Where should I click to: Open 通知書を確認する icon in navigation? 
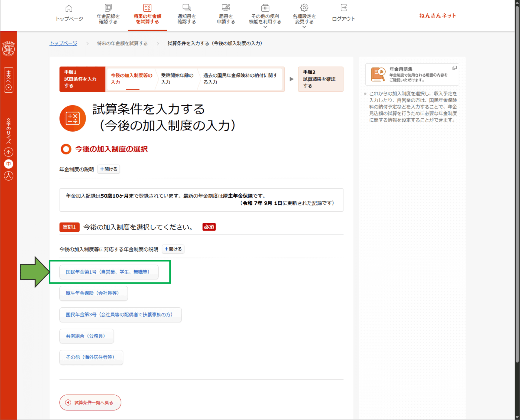186,8
